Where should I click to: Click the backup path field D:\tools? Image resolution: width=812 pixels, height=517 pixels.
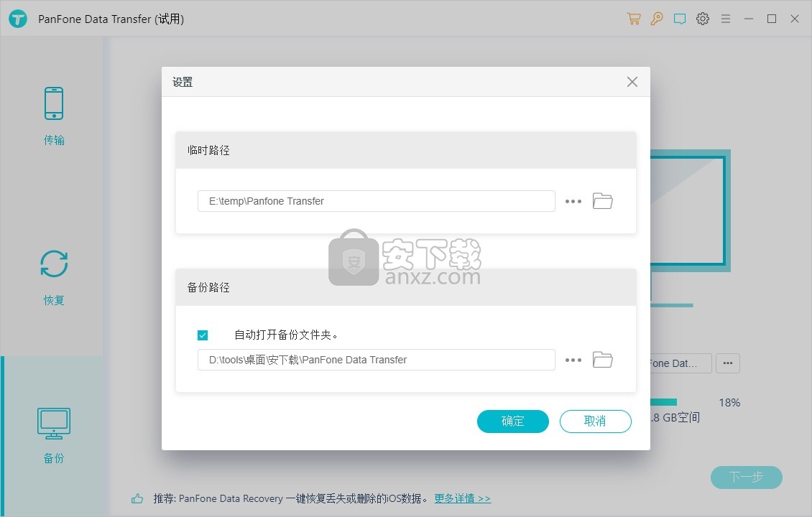[x=377, y=360]
